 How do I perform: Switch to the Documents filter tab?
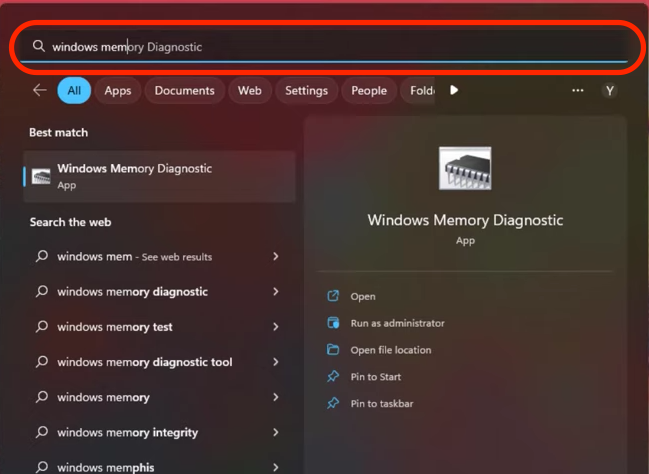pos(185,91)
